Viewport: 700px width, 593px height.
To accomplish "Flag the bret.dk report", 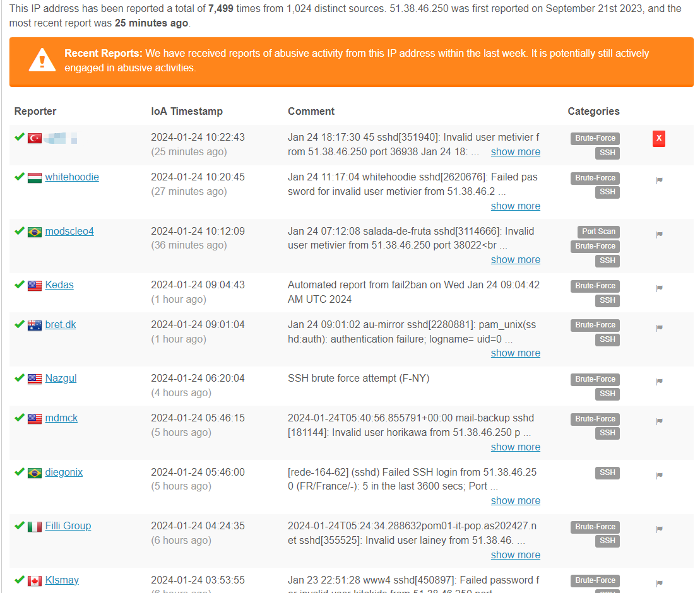I will point(659,328).
